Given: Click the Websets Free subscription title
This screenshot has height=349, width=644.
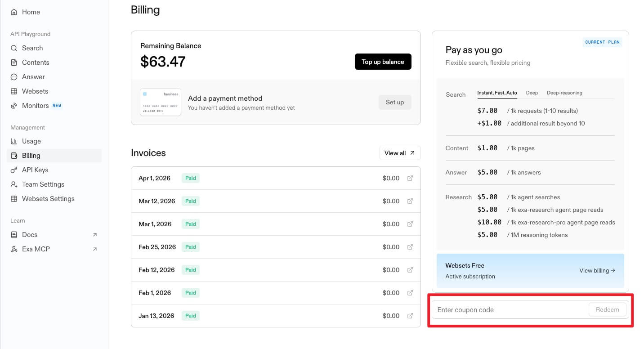Looking at the screenshot, I should [x=465, y=265].
